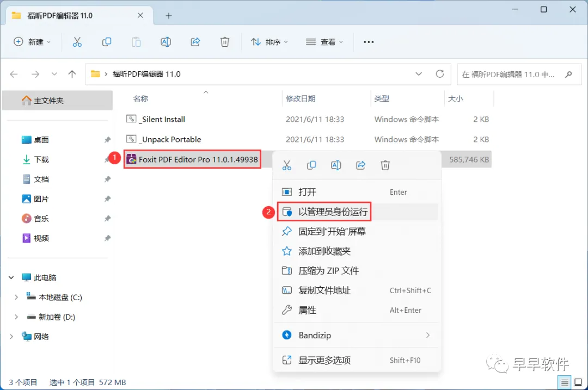The width and height of the screenshot is (588, 390).
Task: Switch to large icons view in status bar
Action: [x=578, y=382]
